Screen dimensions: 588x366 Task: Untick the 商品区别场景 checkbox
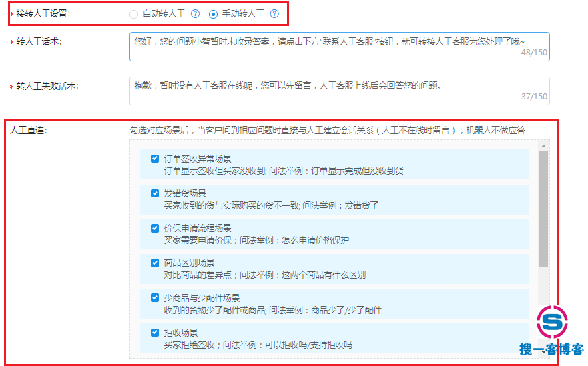155,263
